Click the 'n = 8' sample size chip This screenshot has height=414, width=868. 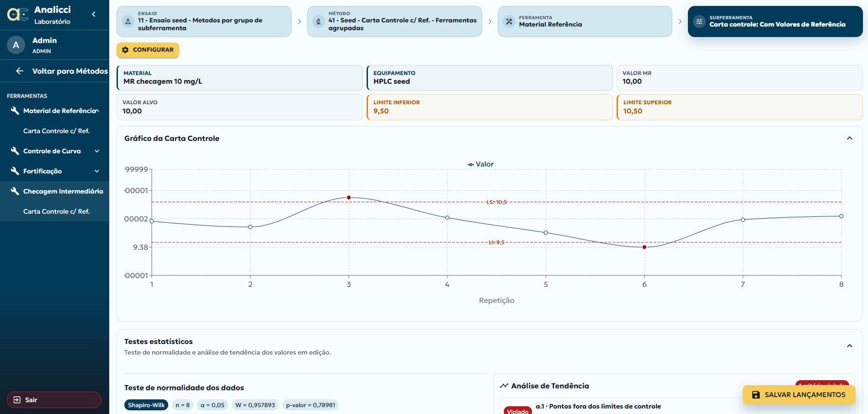click(183, 405)
